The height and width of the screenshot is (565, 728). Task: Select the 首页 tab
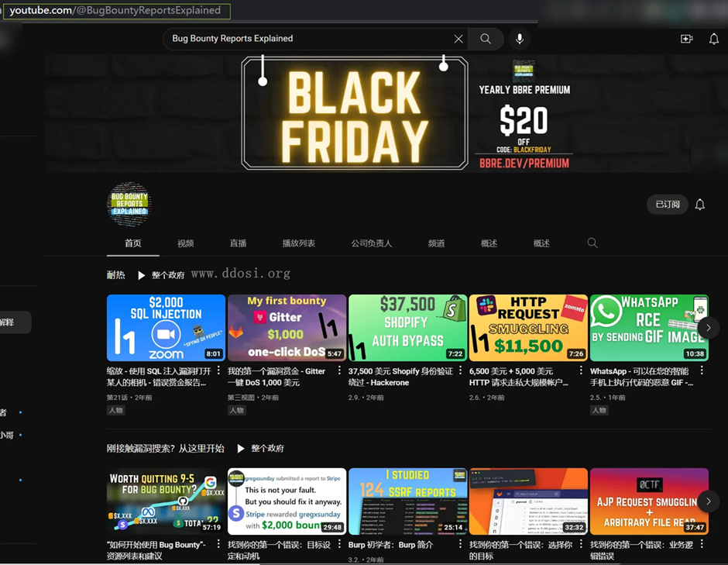point(132,243)
